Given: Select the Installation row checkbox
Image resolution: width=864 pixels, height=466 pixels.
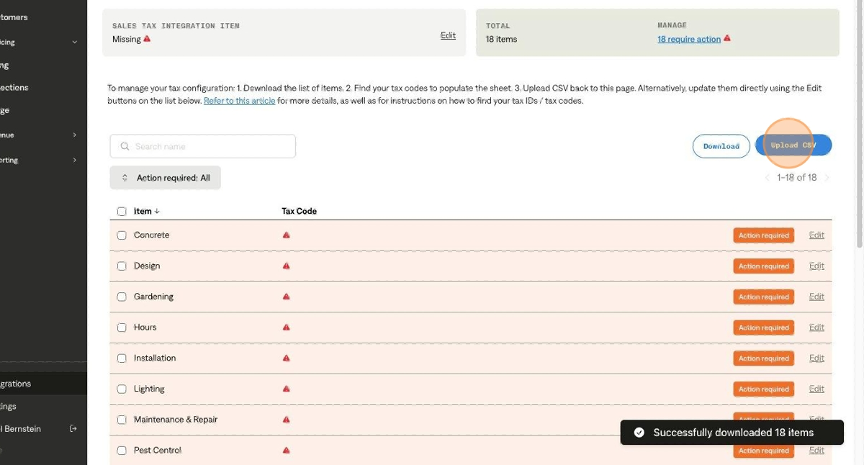Looking at the screenshot, I should tap(122, 358).
